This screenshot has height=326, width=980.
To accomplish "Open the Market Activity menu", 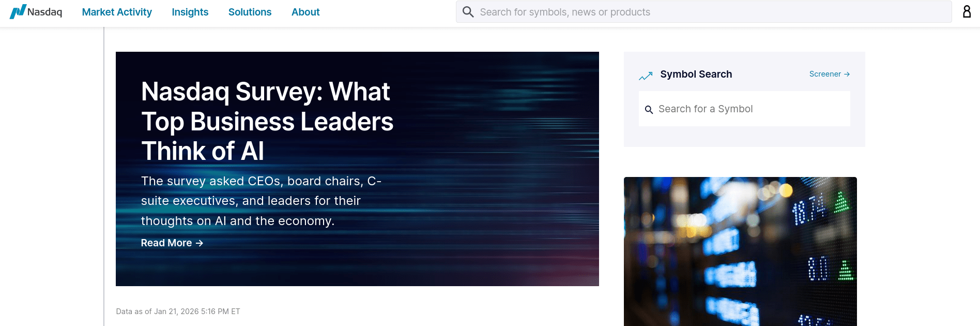I will click(x=117, y=12).
